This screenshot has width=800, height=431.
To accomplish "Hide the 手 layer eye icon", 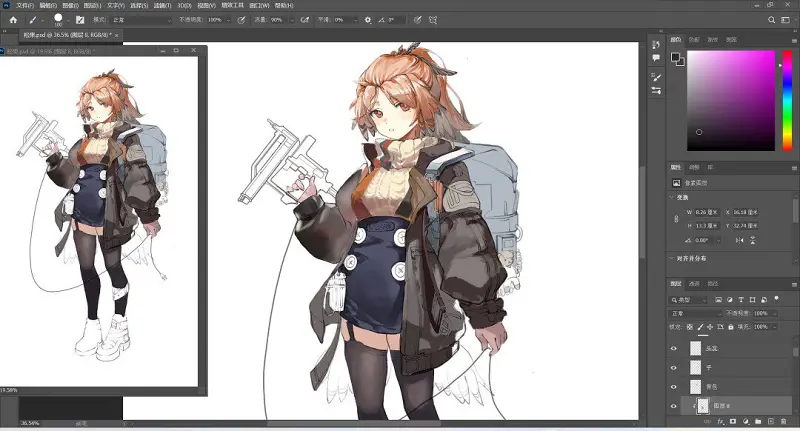I will [673, 368].
